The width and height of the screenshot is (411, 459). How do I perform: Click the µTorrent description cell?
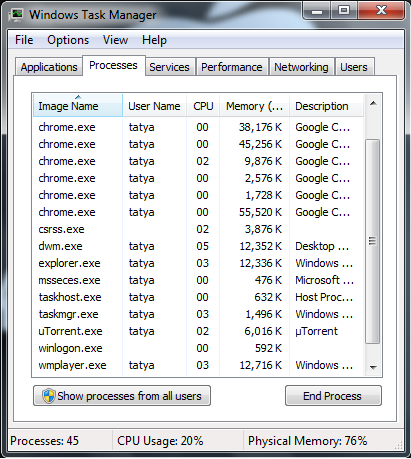coord(316,331)
